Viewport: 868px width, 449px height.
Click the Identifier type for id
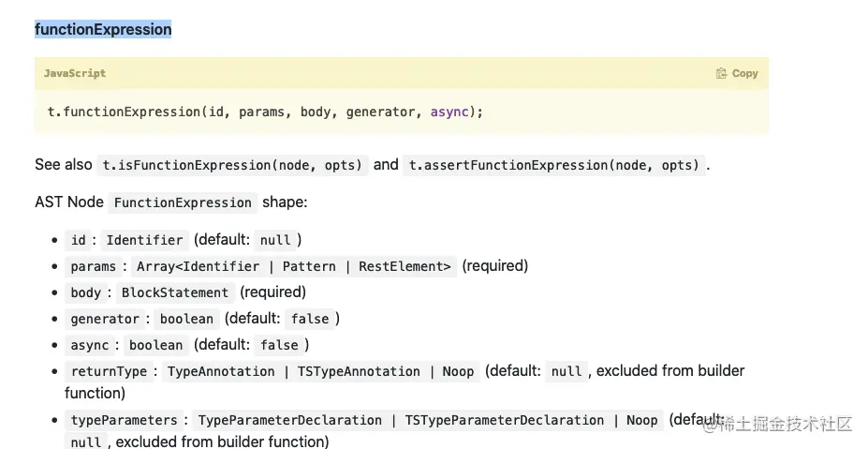tap(144, 240)
